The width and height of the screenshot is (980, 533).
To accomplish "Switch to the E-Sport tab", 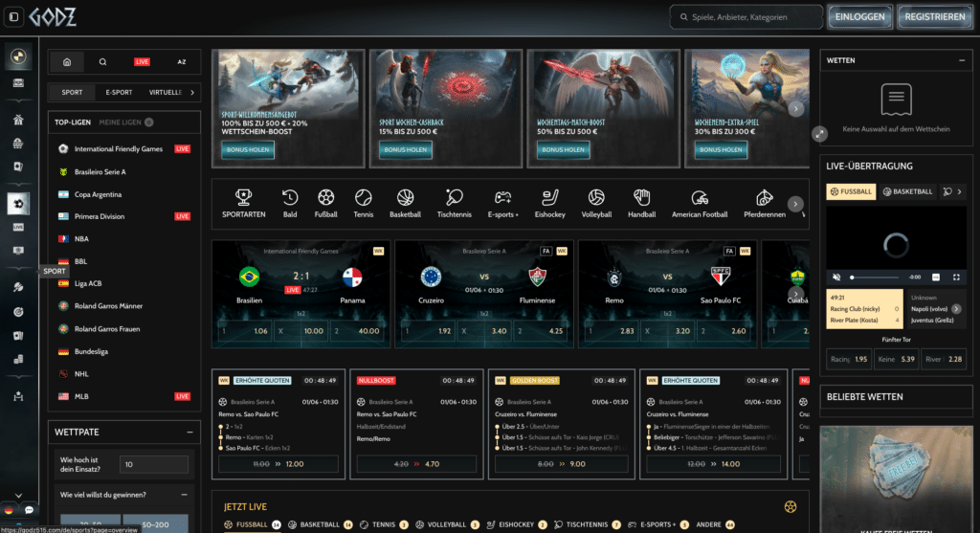I will point(119,93).
